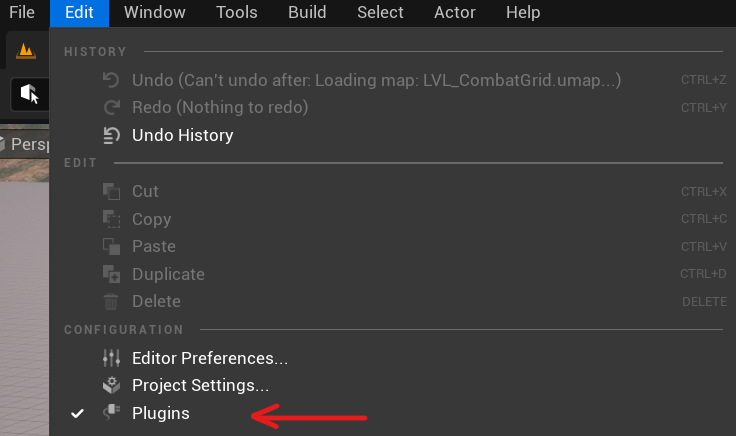
Task: Click the Delete trash icon
Action: click(111, 302)
